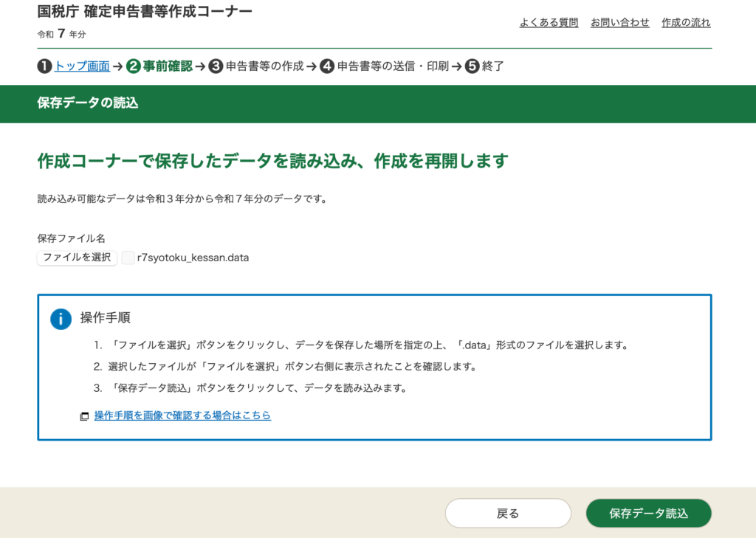Click the 事前確認 step label
The width and height of the screenshot is (756, 538).
tap(168, 66)
